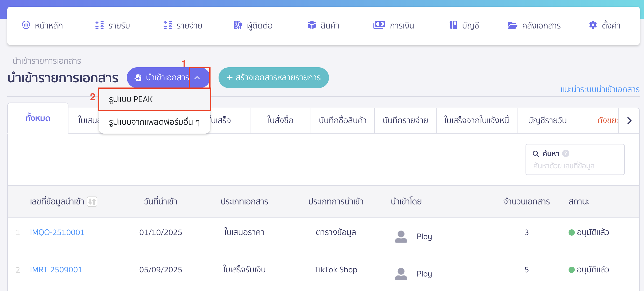Open the ตั้งค่า settings gear icon
This screenshot has width=644, height=291.
pyautogui.click(x=593, y=25)
